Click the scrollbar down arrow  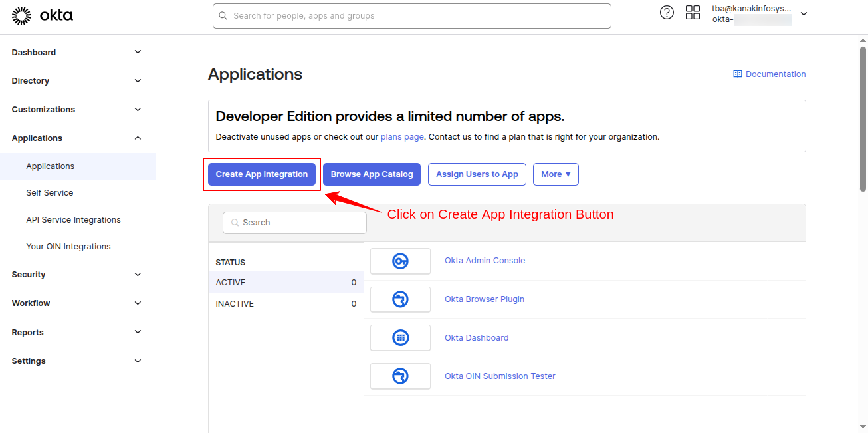[x=863, y=426]
